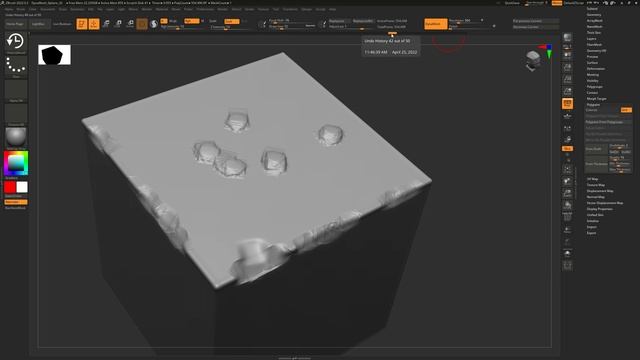Expand the Polygroups subpalette
This screenshot has width=640, height=360.
pyautogui.click(x=594, y=87)
